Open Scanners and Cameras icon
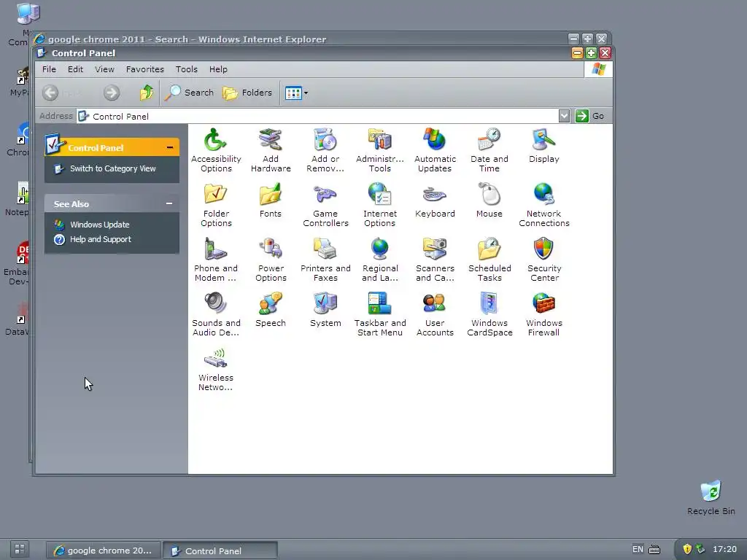Viewport: 747px width, 560px height. [x=435, y=260]
